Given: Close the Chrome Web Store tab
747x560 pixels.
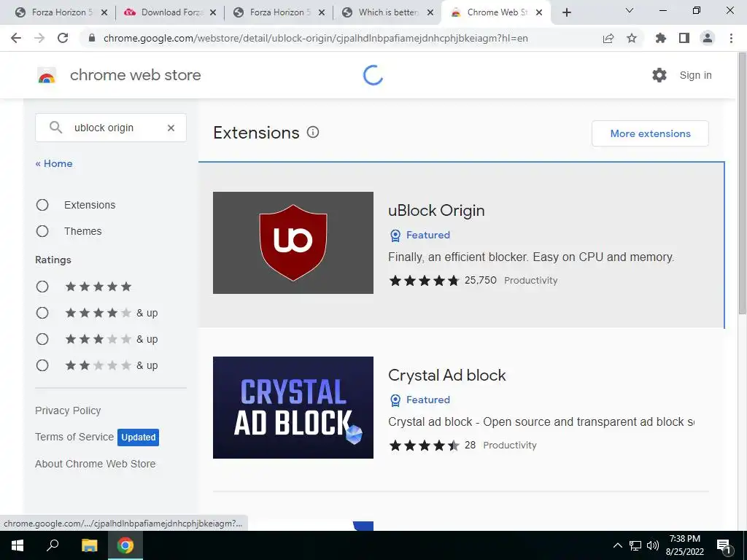Looking at the screenshot, I should click(539, 12).
